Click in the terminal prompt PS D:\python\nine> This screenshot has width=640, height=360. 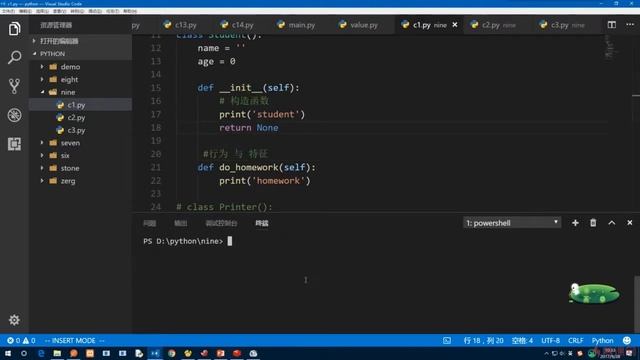tap(183, 241)
